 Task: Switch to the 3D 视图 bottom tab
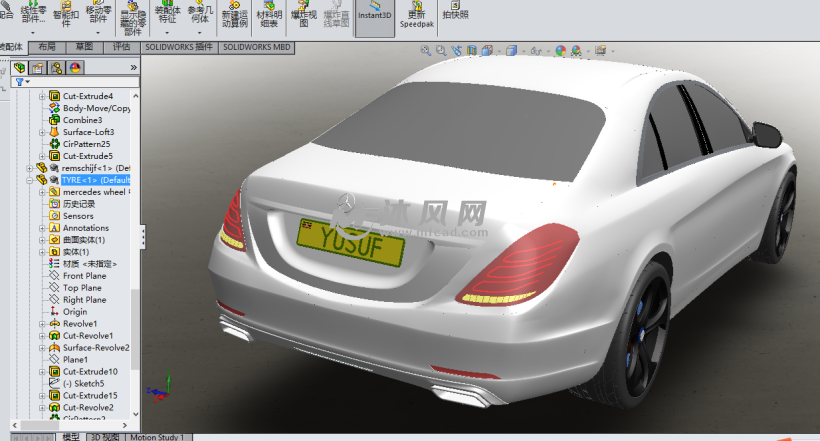click(x=105, y=437)
